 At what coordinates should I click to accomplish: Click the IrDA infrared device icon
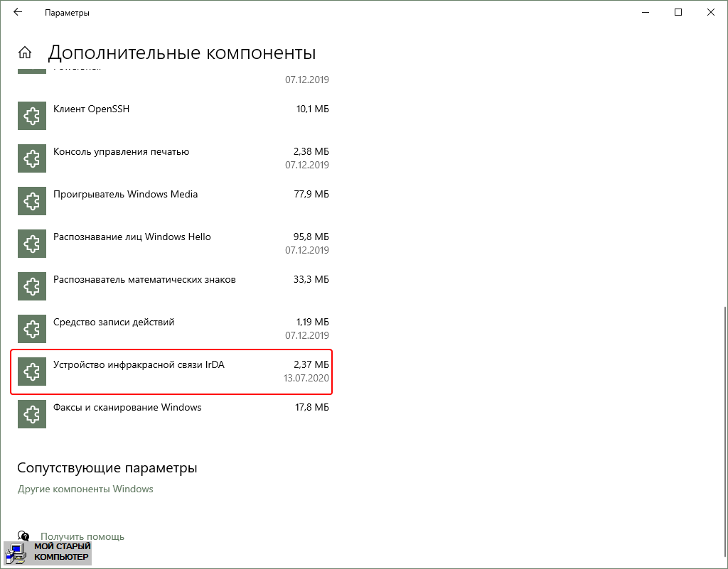tap(31, 372)
